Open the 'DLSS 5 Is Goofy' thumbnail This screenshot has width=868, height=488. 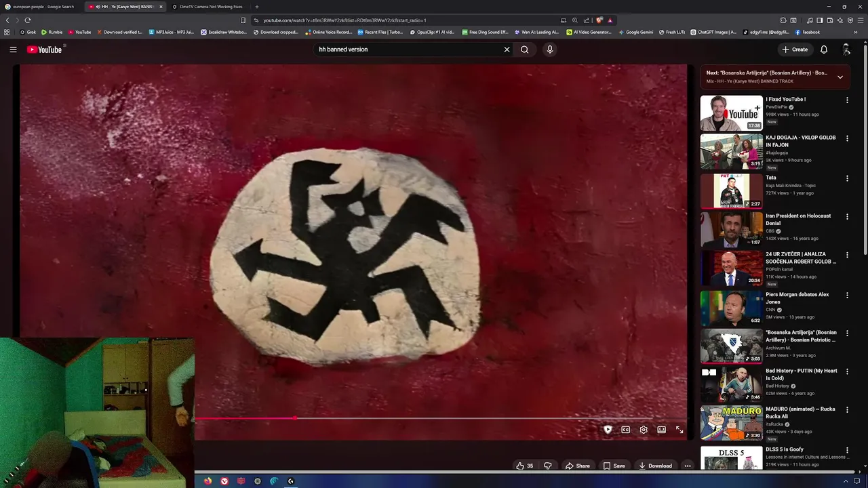click(731, 457)
